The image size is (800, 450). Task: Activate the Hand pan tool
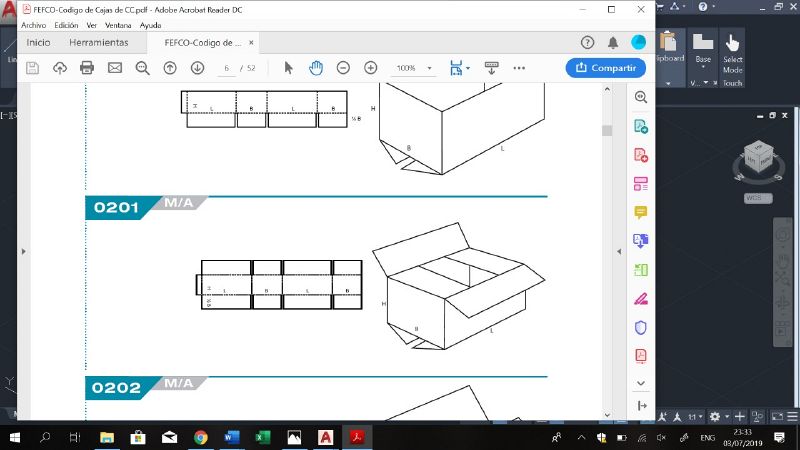pos(316,68)
